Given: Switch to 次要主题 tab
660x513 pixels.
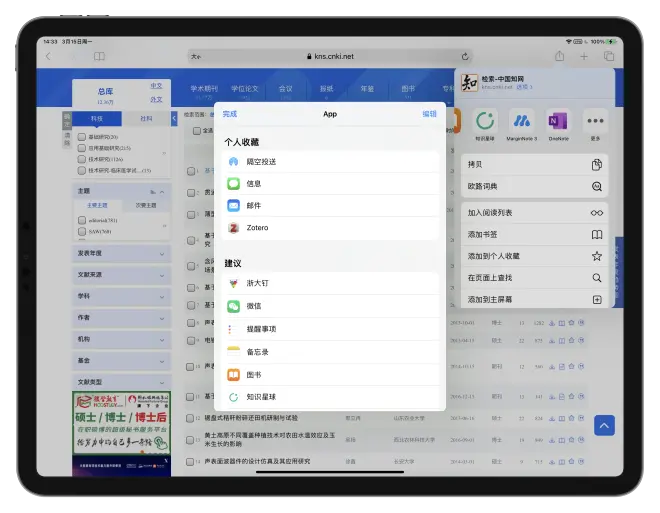Looking at the screenshot, I should click(x=146, y=205).
